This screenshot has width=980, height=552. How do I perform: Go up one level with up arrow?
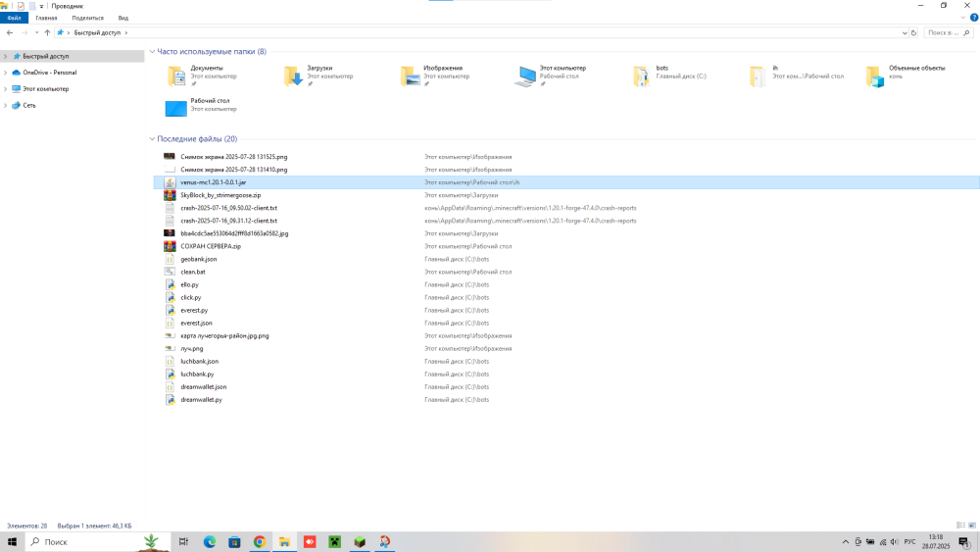click(47, 32)
